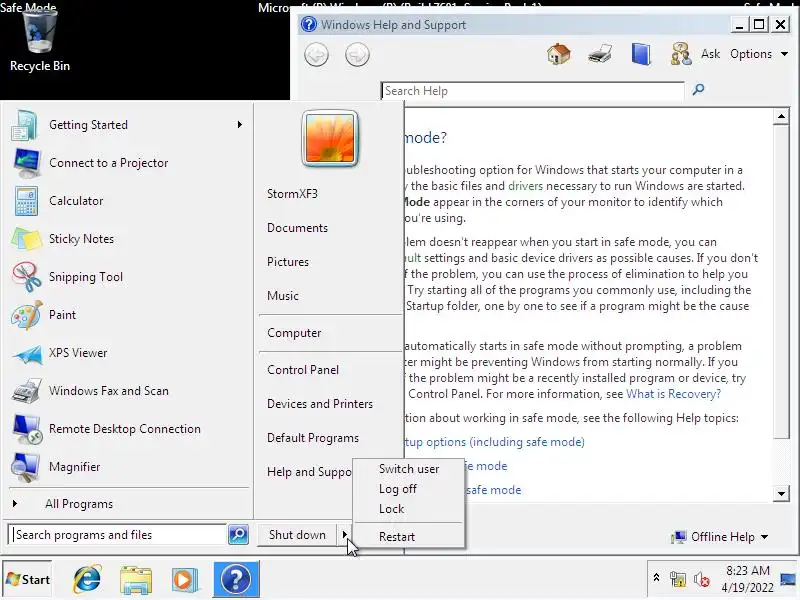Click the network tray icon
The width and height of the screenshot is (800, 600).
click(x=678, y=580)
